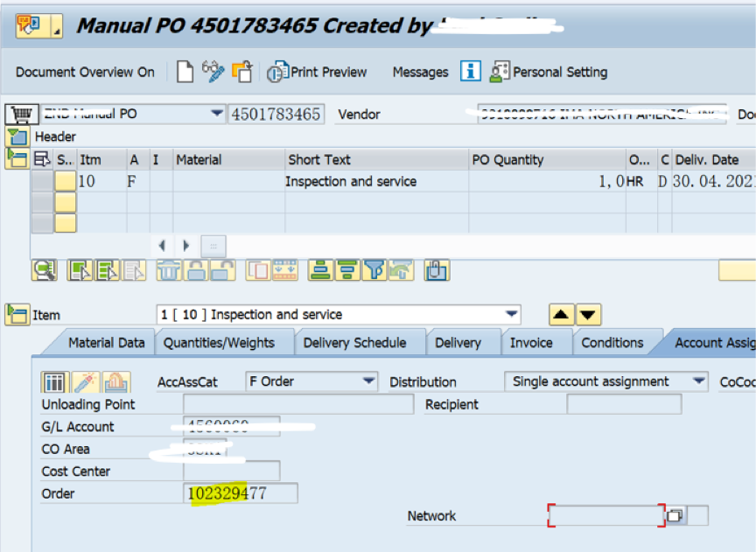This screenshot has width=756, height=552.
Task: Click the Cost Center input field
Action: (231, 471)
